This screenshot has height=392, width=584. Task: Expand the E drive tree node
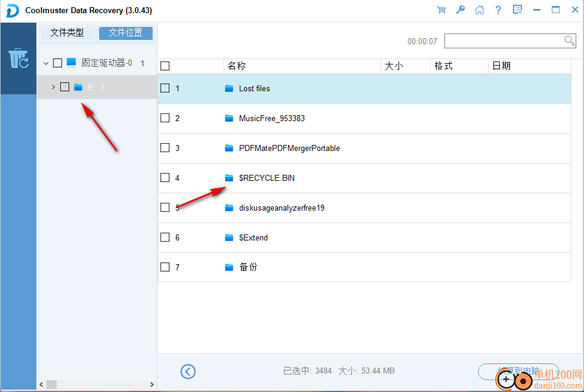[x=53, y=87]
